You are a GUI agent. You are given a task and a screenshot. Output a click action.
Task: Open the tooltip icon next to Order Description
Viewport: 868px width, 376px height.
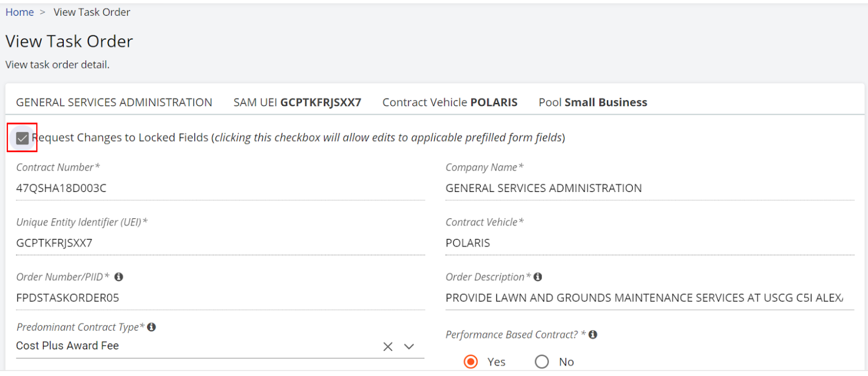[x=538, y=276]
